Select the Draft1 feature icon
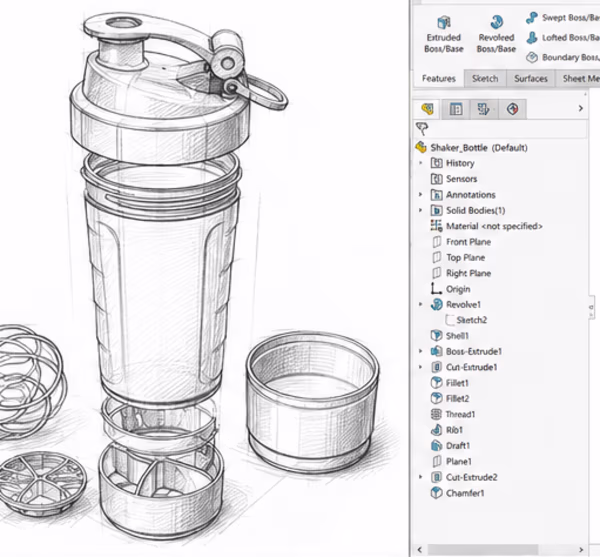Viewport: 600px width, 557px height. point(436,446)
